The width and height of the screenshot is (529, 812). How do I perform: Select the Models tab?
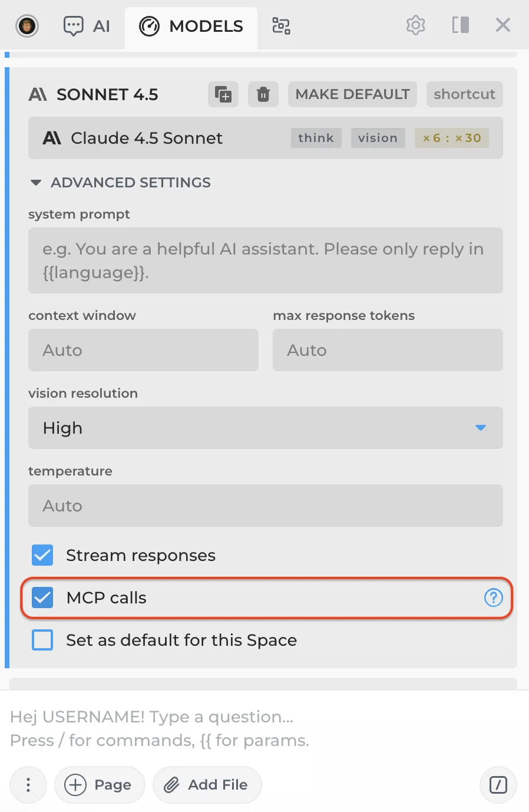[x=191, y=26]
